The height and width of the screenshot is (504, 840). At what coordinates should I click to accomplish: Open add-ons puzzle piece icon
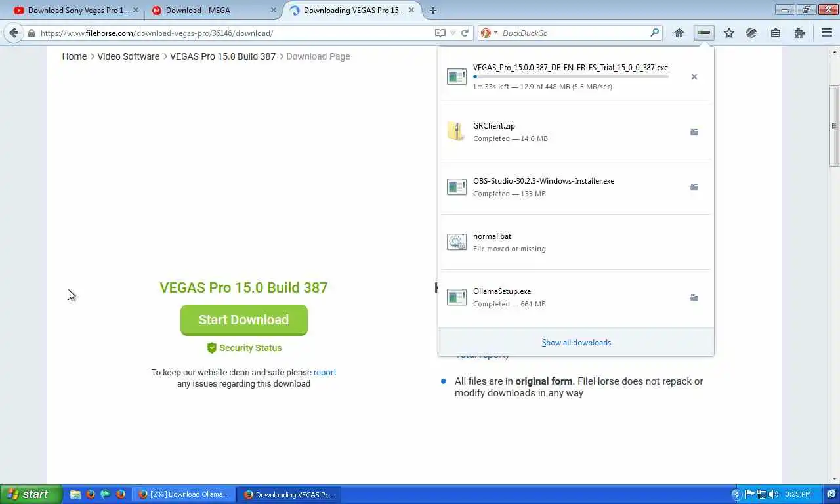tap(799, 33)
